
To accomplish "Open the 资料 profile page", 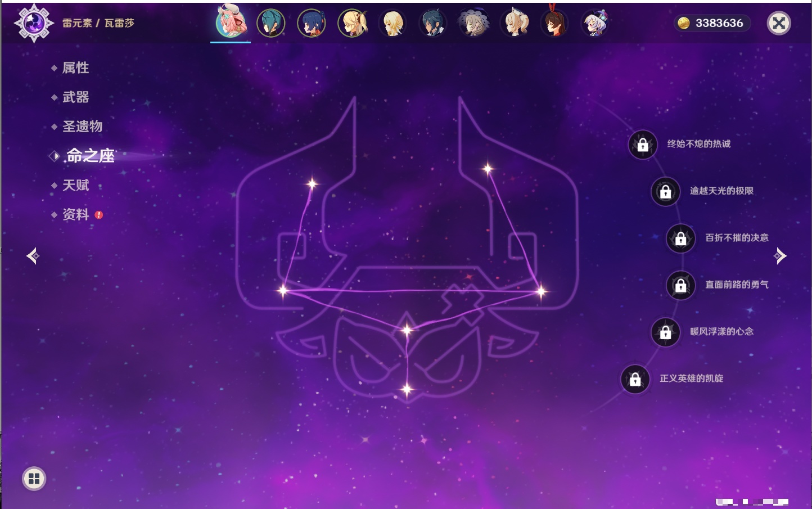I will pos(75,215).
